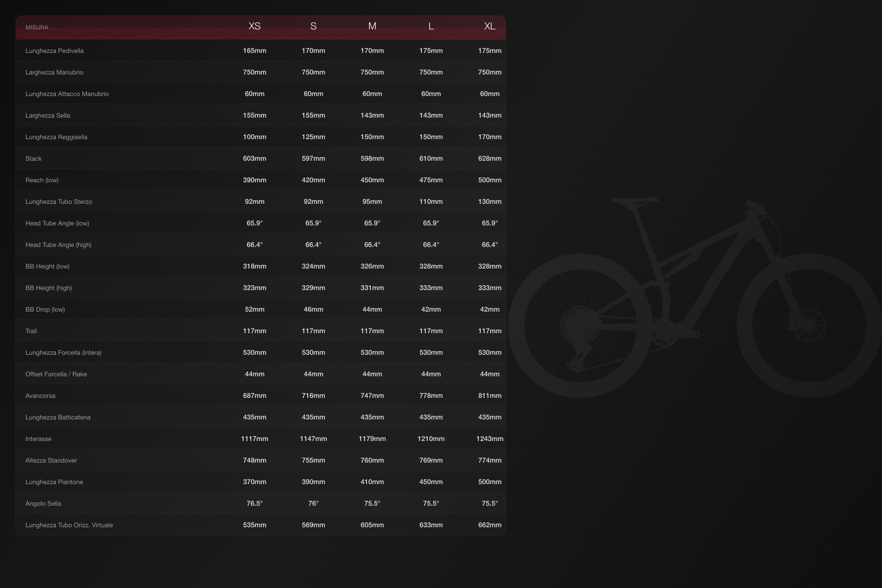Select the M size column header
Screen dimensions: 882x588
[372, 27]
